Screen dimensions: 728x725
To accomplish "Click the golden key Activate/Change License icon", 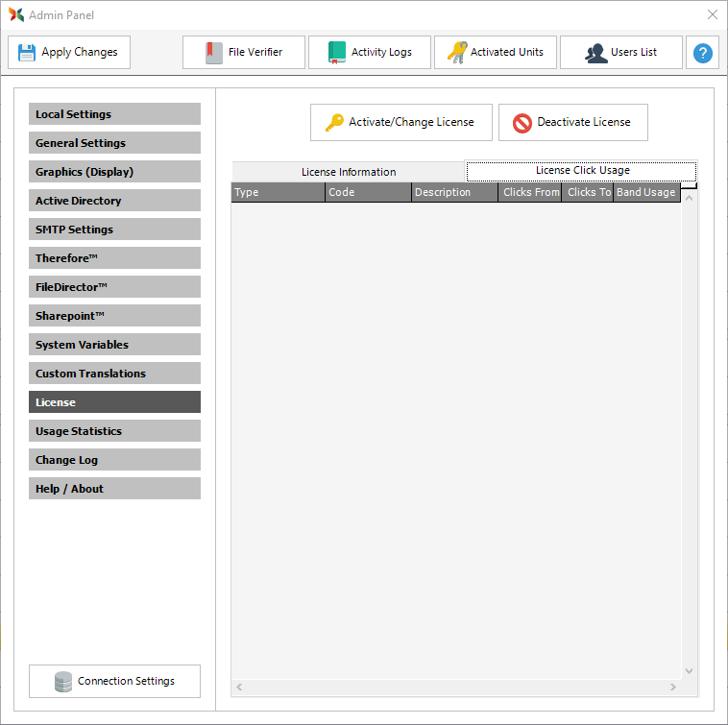I will [x=334, y=123].
